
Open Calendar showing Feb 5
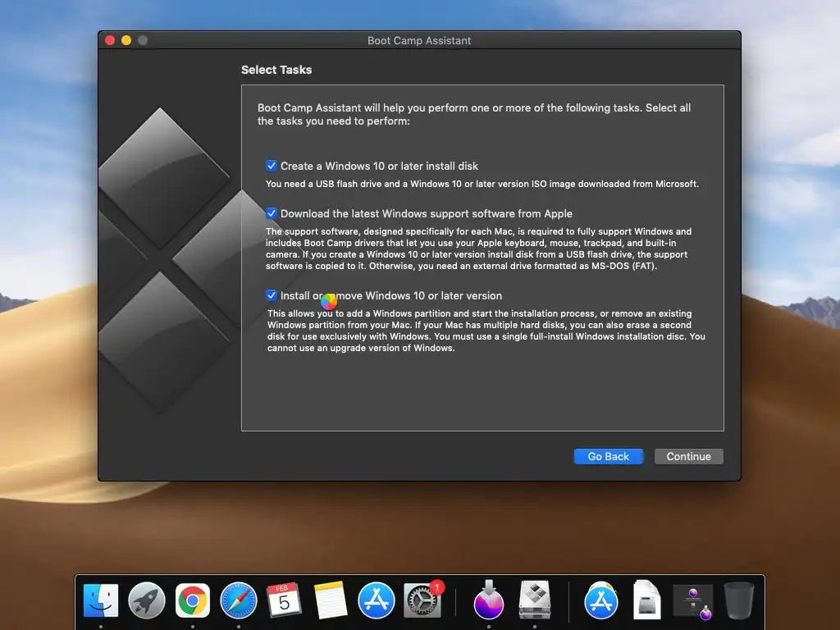[x=284, y=600]
